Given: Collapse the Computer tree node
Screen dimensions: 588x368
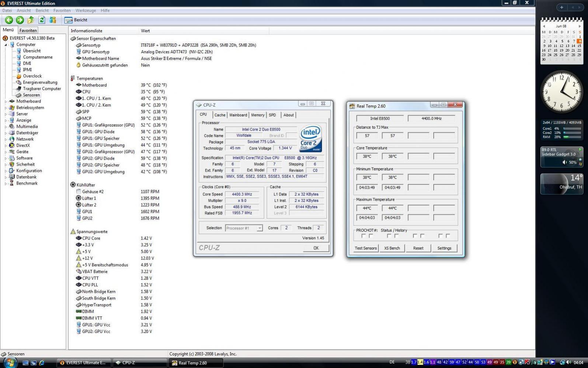Looking at the screenshot, I should (6, 45).
